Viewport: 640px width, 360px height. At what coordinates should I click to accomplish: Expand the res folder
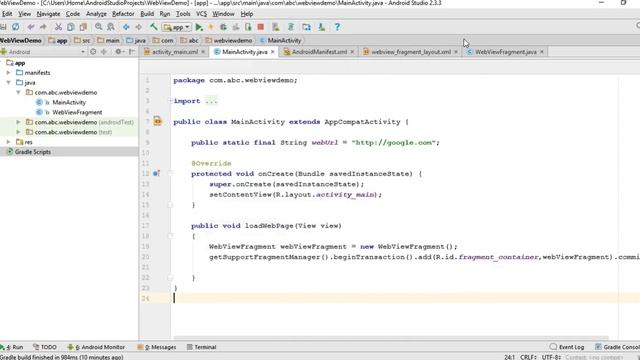[x=8, y=142]
